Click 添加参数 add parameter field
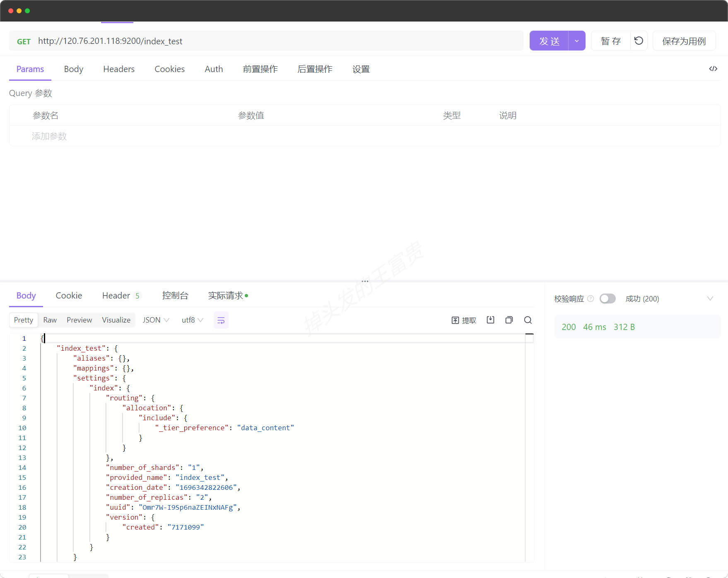This screenshot has height=578, width=728. [49, 136]
